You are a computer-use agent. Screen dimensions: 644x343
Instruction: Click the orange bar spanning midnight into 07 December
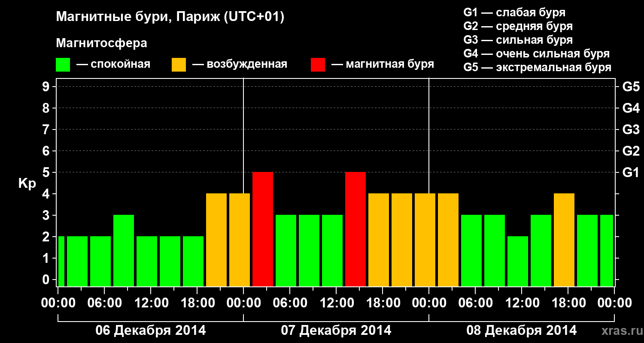click(240, 240)
